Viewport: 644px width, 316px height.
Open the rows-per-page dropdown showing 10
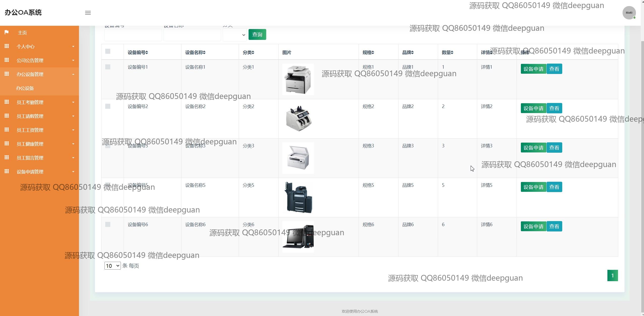click(x=112, y=266)
